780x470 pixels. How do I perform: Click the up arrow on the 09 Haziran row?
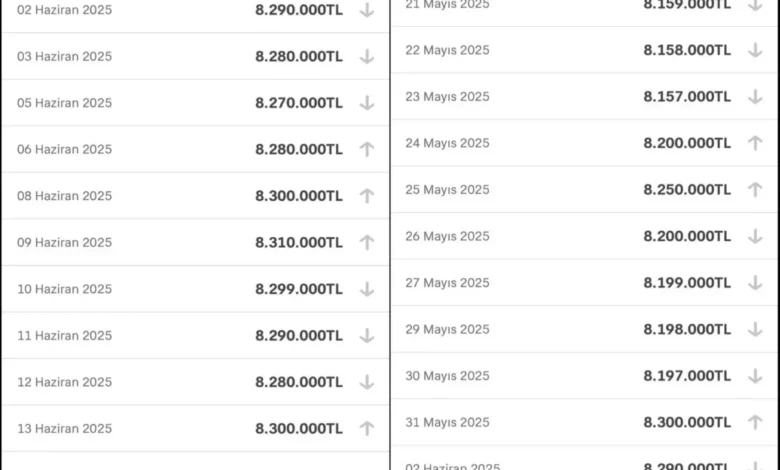click(367, 242)
